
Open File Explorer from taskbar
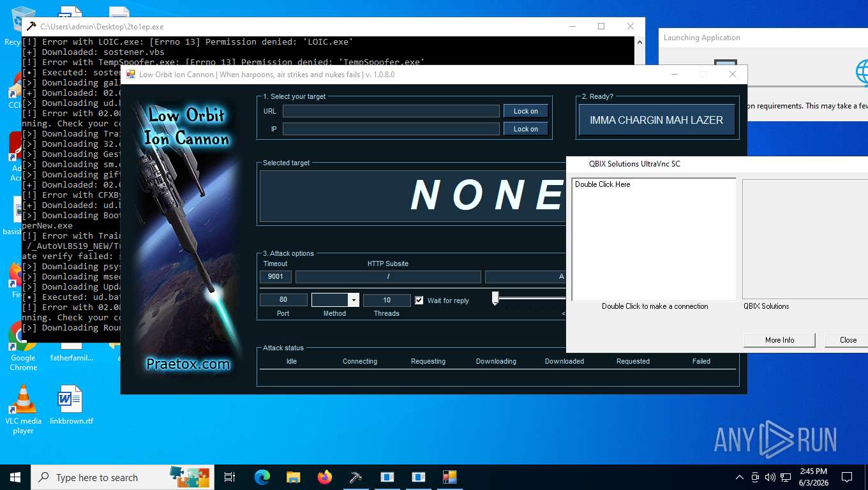[x=293, y=477]
